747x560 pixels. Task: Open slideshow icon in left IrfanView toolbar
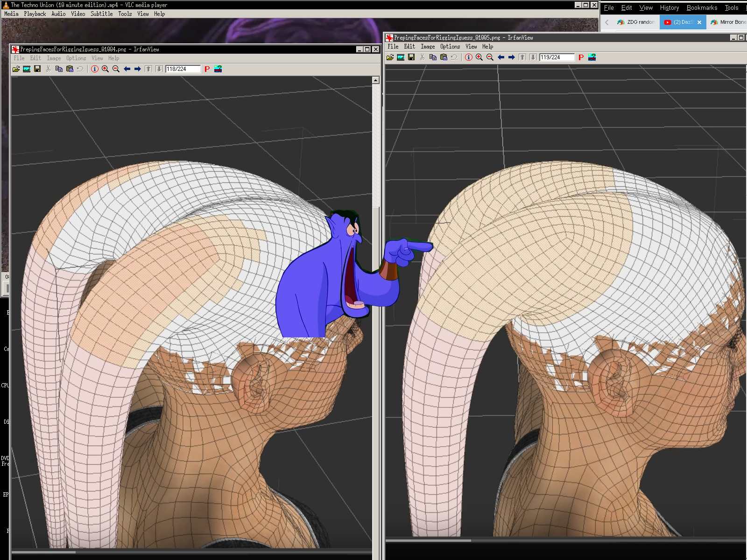point(27,69)
